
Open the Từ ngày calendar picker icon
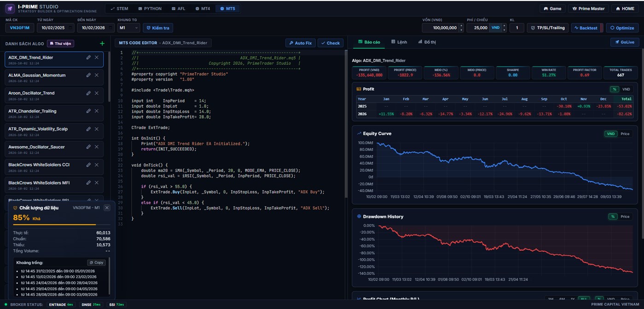[x=70, y=28]
